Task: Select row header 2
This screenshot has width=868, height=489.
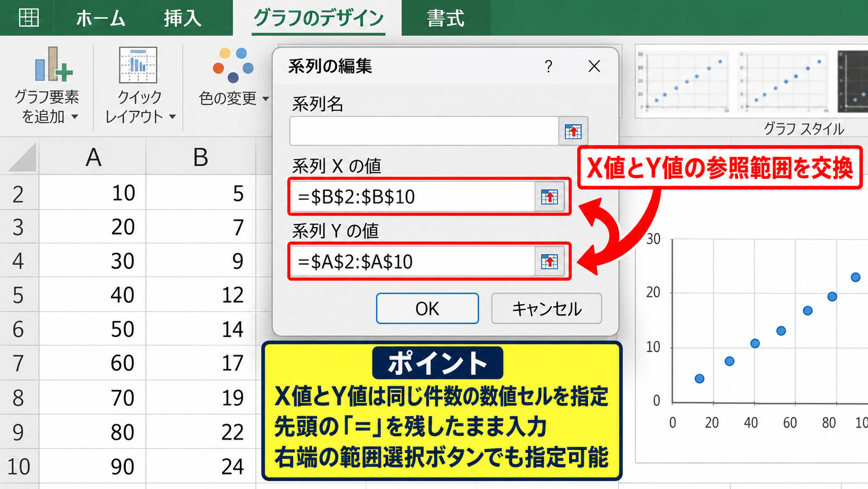Action: pos(19,194)
